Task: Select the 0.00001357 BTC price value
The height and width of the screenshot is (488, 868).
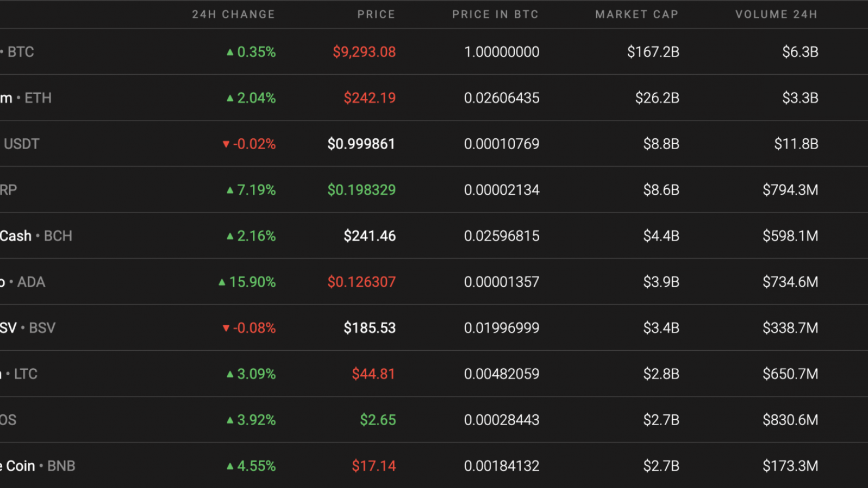Action: [x=502, y=282]
